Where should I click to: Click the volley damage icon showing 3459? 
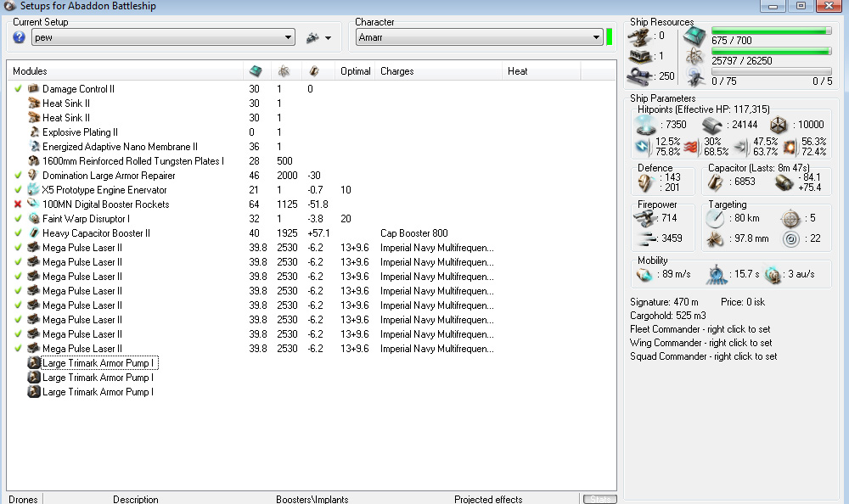tap(647, 238)
